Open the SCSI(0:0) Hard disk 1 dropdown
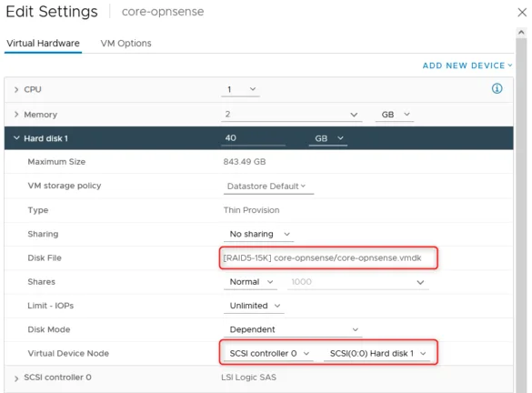 376,354
